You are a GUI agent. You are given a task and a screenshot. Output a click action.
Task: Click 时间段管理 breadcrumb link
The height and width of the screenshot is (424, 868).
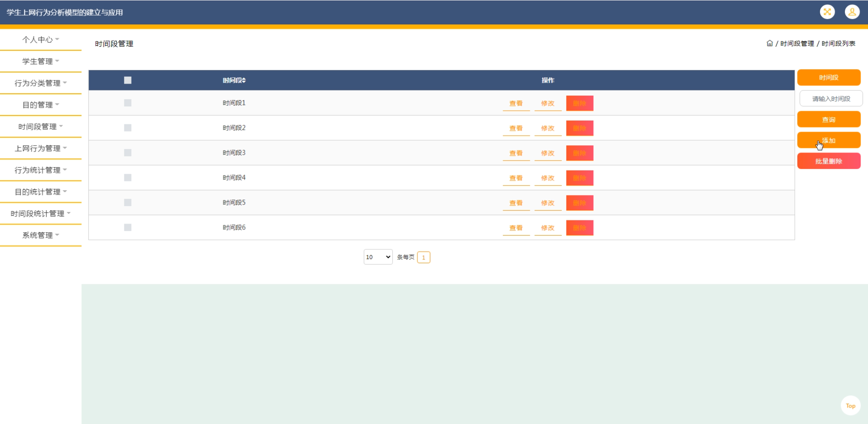(797, 43)
